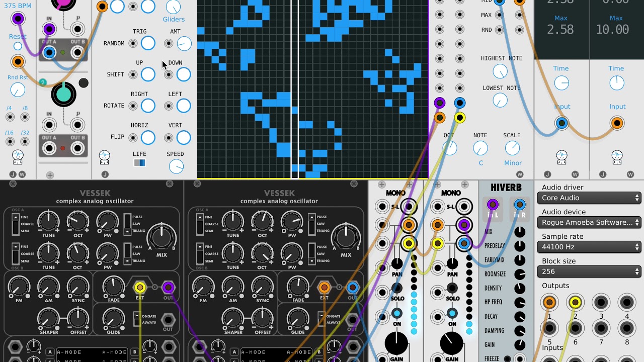The height and width of the screenshot is (362, 644).
Task: Open the Sample rate dropdown showing 44100 Hz
Action: click(x=589, y=247)
